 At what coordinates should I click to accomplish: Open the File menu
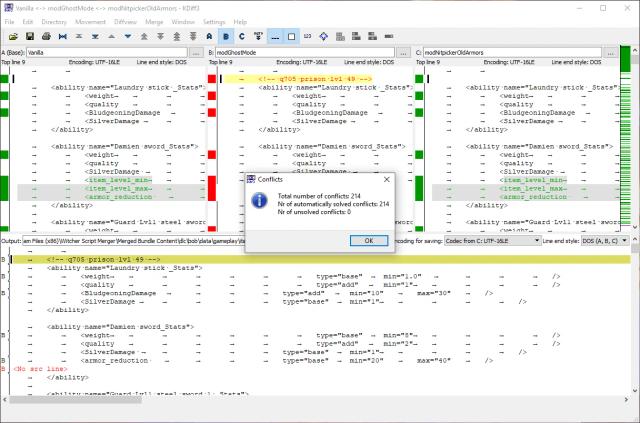click(9, 22)
